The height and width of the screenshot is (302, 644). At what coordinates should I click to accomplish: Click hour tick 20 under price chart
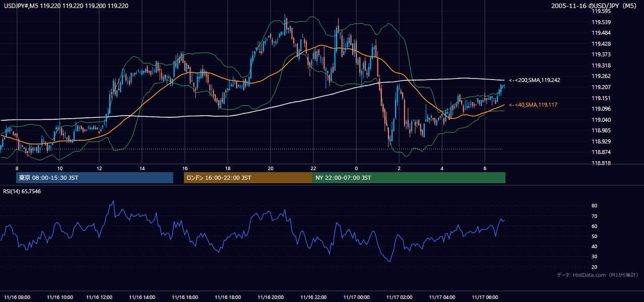tap(271, 168)
